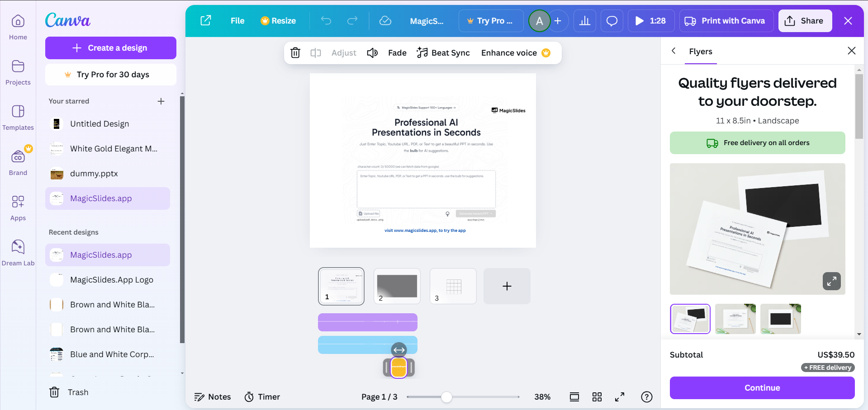Click Adjust in the audio toolbar
Viewport: 868px width, 410px height.
click(344, 53)
